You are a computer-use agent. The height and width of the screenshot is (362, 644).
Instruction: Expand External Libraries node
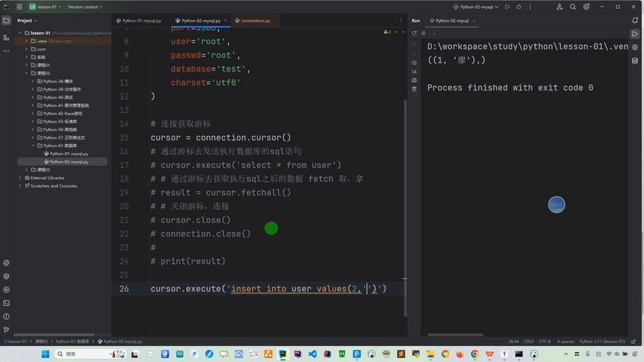[20, 177]
